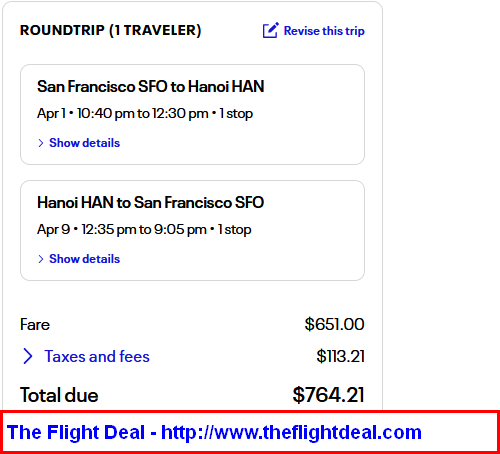Select the San Francisco SFO to Hanoi HAN heading
This screenshot has width=500, height=454.
151,86
